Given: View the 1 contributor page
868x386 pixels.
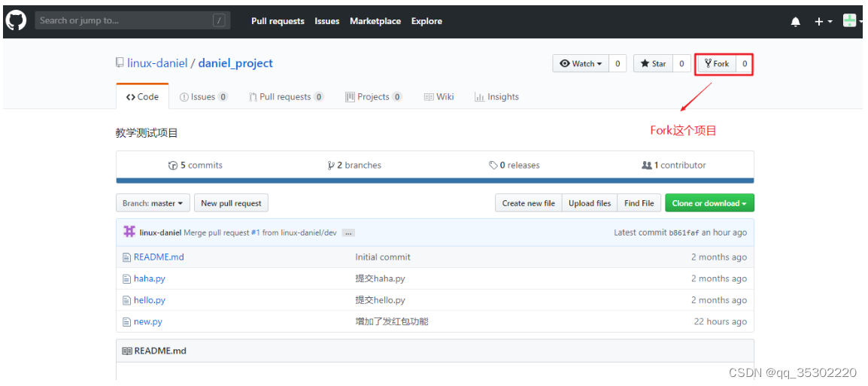Looking at the screenshot, I should click(674, 165).
